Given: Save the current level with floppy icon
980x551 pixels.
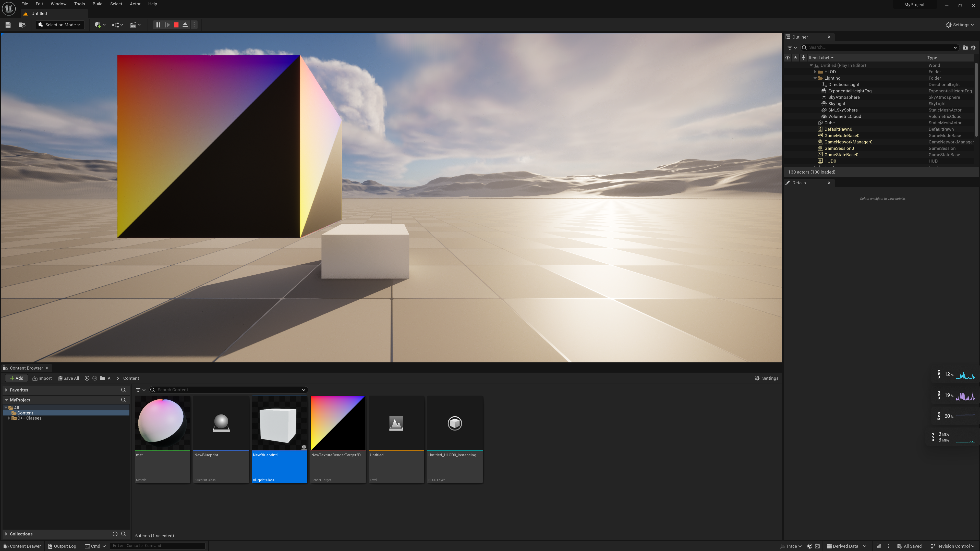Looking at the screenshot, I should pos(8,25).
